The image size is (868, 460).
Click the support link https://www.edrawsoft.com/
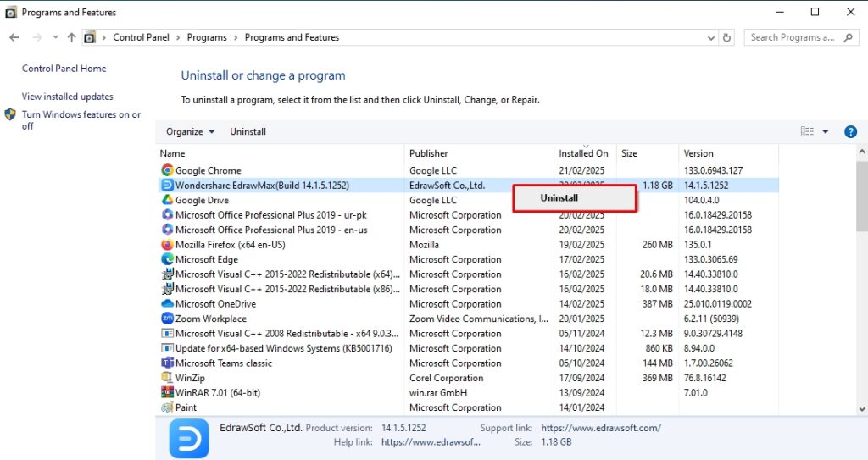[601, 428]
